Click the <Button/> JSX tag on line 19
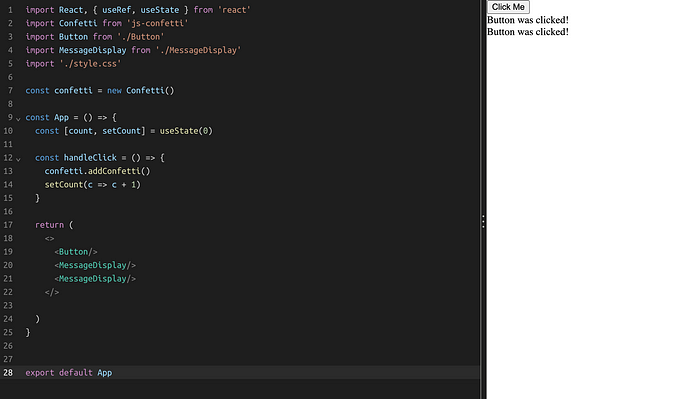Image resolution: width=700 pixels, height=399 pixels. (x=75, y=252)
